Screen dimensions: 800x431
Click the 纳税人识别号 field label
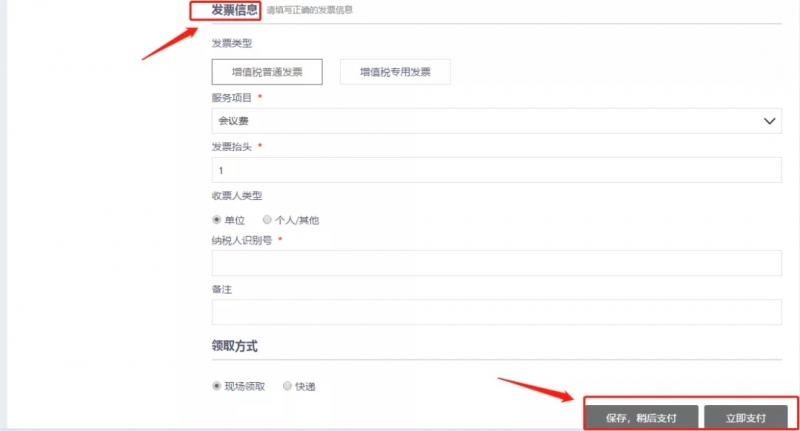[x=242, y=240]
